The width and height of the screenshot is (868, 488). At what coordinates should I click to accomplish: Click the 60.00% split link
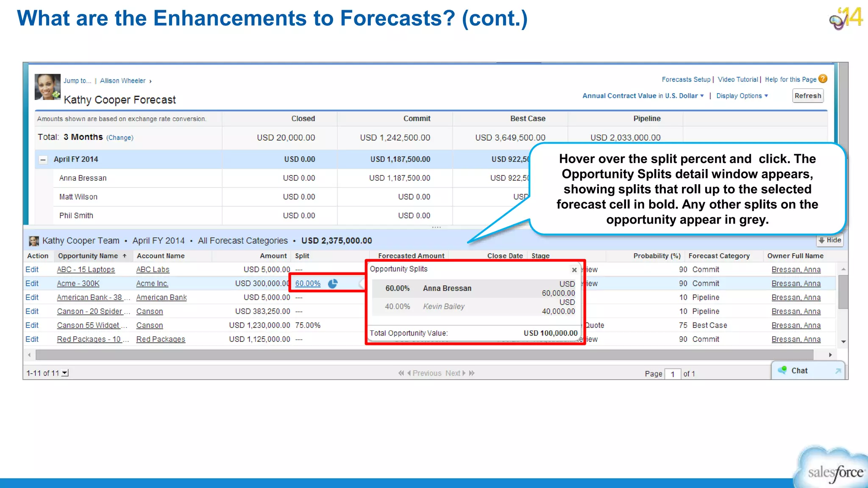pos(308,283)
